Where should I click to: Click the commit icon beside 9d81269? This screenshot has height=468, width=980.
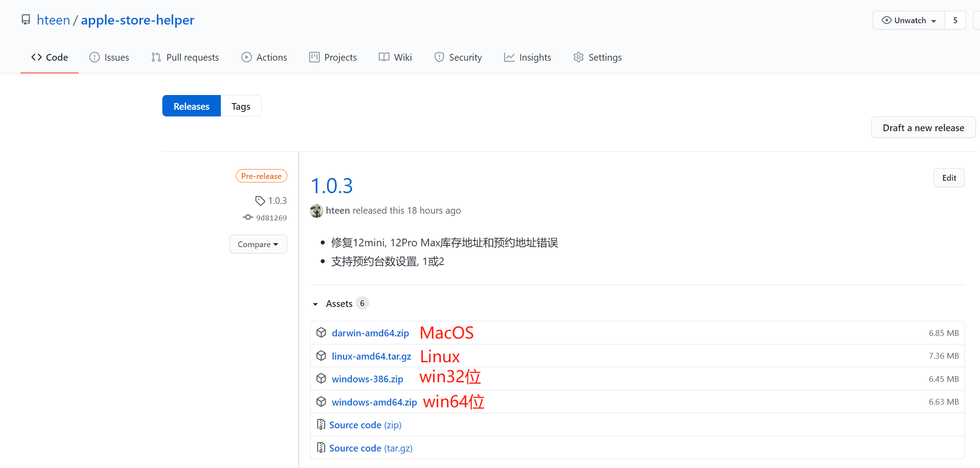[x=248, y=217]
